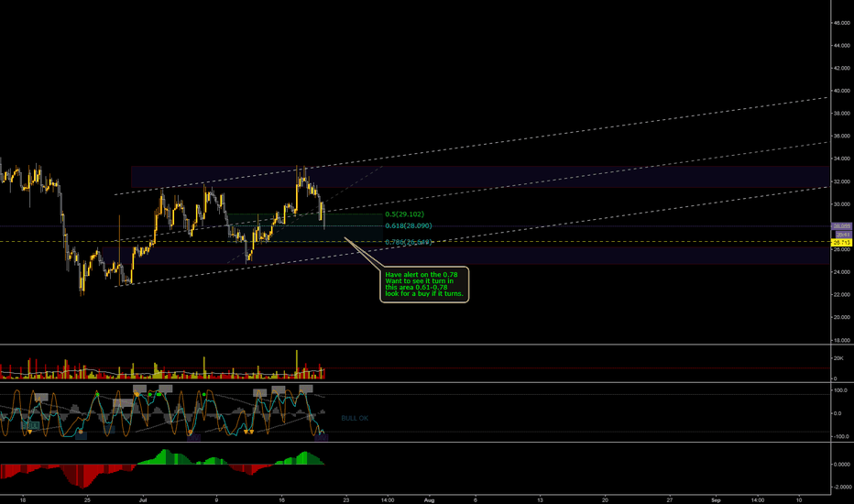
Task: Click the 14:00 time label just before Aug
Action: [388, 499]
